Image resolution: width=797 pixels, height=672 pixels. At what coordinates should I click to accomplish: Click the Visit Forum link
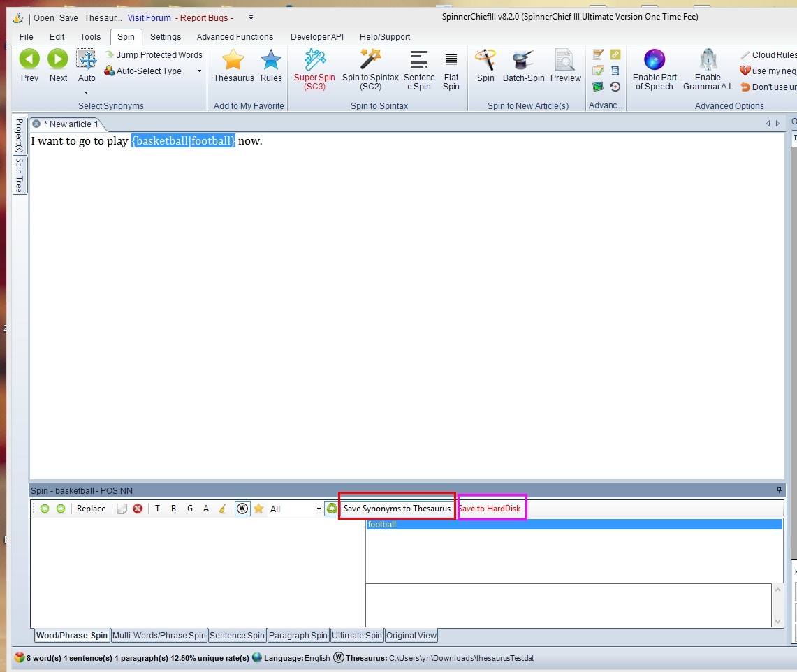pyautogui.click(x=149, y=18)
